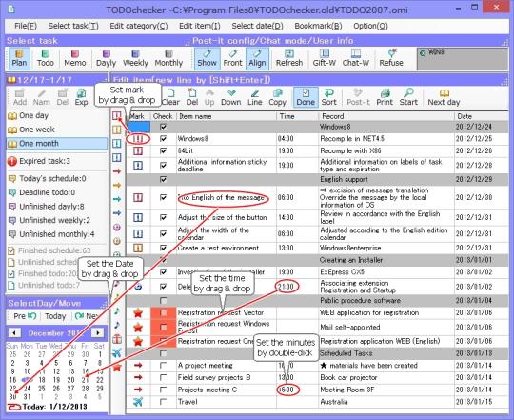Click the Today button above calendar
The height and width of the screenshot is (420, 514).
(55, 316)
